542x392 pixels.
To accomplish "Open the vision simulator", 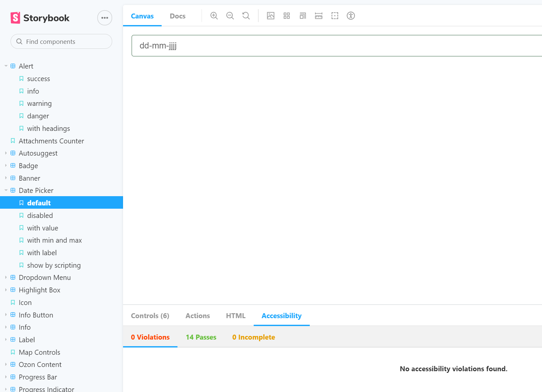I will pos(351,15).
